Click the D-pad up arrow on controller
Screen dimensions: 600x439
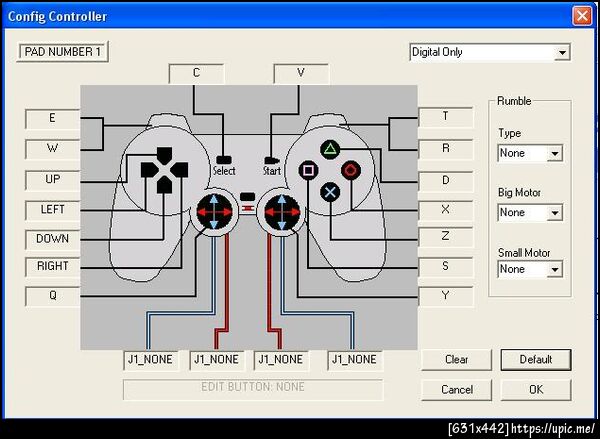(x=165, y=155)
